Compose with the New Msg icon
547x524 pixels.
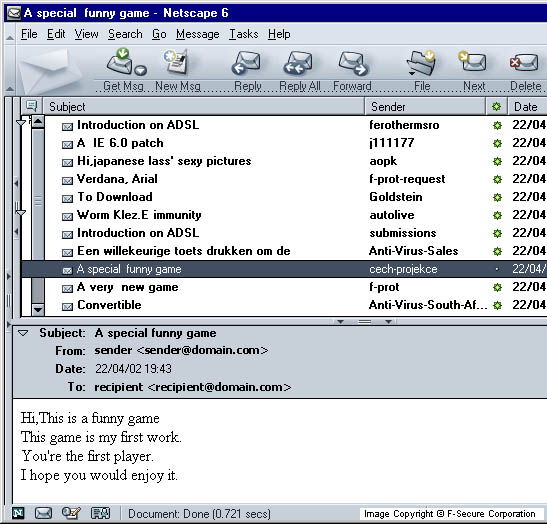[177, 61]
